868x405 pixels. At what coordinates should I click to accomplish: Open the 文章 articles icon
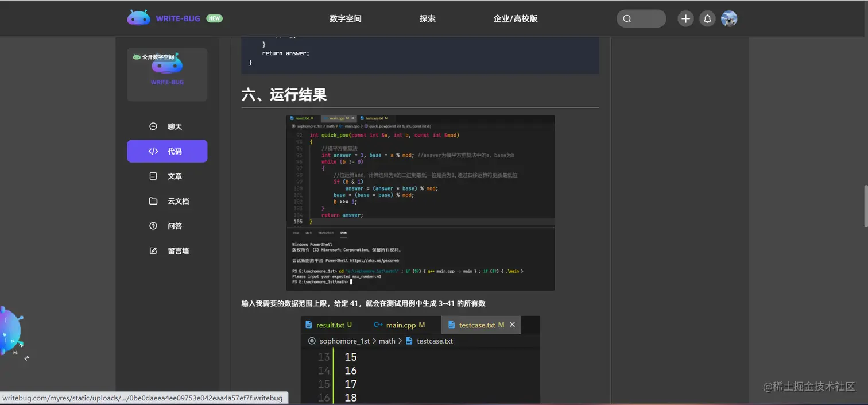(152, 176)
